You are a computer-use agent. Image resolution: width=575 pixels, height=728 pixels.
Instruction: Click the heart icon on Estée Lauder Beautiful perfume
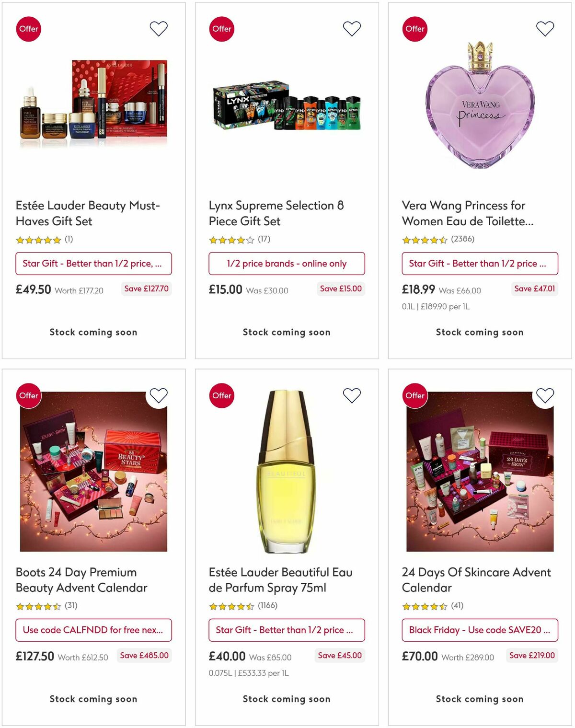351,395
